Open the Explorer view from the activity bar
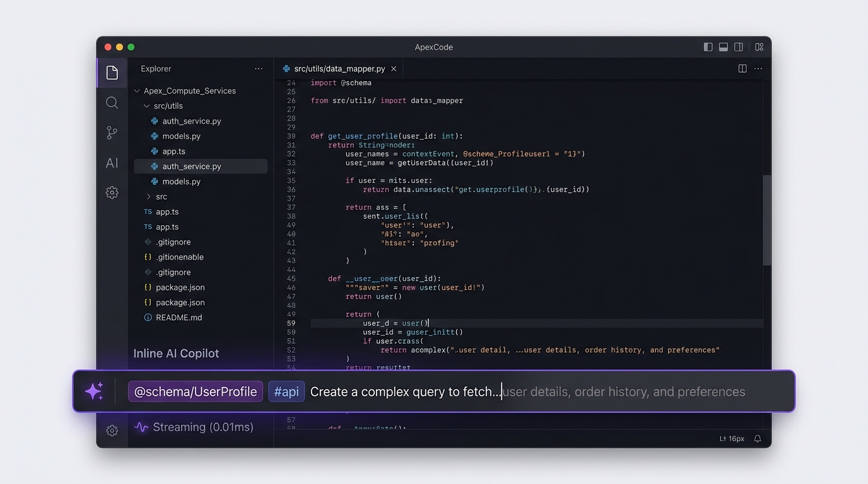The height and width of the screenshot is (484, 868). tap(112, 72)
